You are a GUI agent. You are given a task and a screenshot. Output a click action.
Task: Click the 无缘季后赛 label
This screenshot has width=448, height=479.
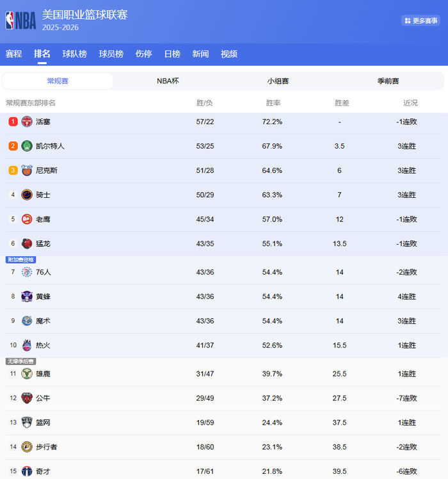[20, 361]
